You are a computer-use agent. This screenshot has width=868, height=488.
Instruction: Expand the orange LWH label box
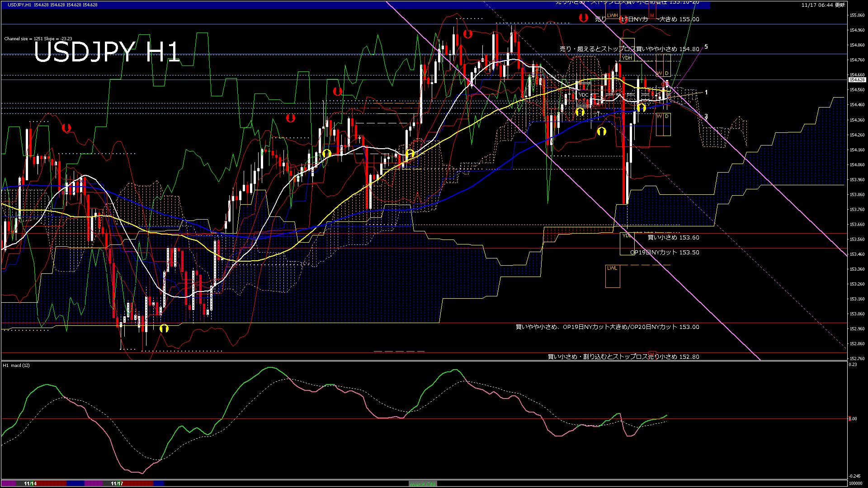(x=613, y=15)
